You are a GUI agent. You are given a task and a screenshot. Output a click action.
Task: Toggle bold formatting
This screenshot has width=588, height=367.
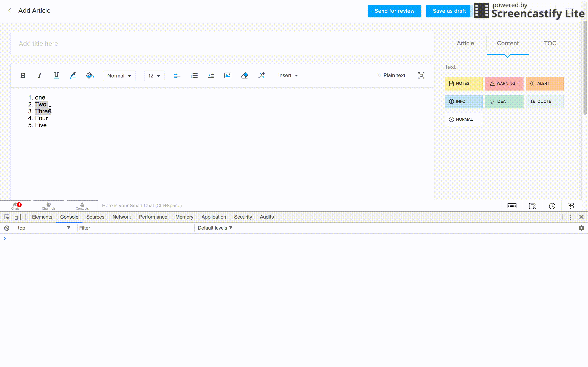(23, 75)
